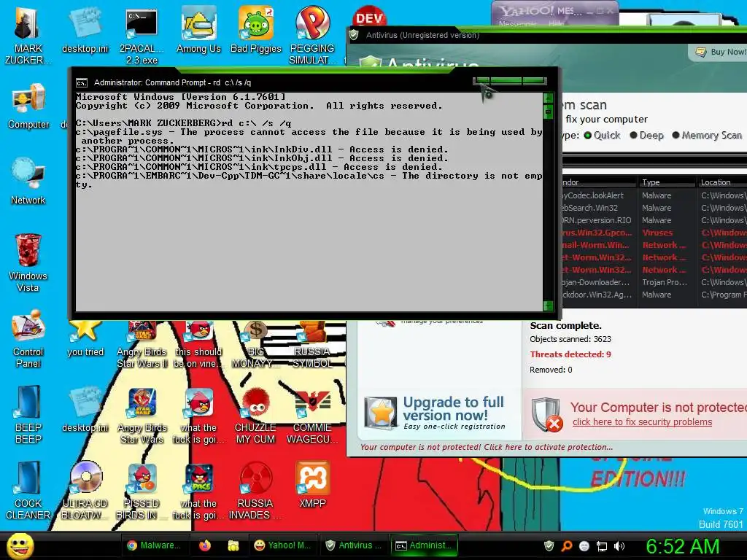
Task: Click the Command Prompt title bar icon
Action: [x=82, y=83]
